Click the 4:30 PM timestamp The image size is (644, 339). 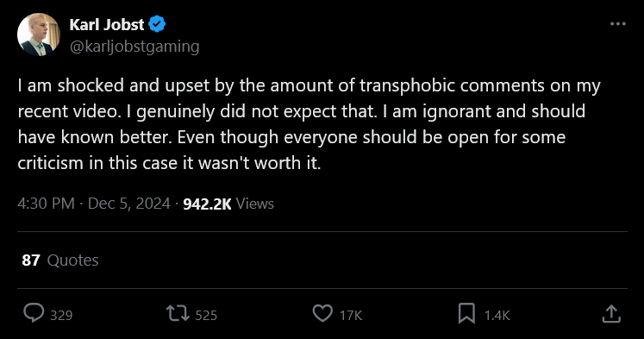coord(46,204)
